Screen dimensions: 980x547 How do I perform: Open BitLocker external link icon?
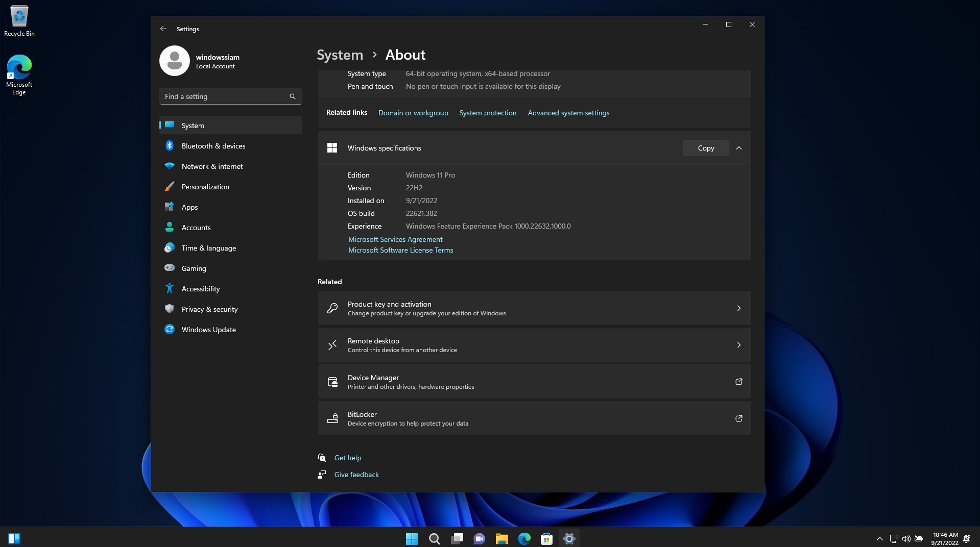[x=739, y=418]
